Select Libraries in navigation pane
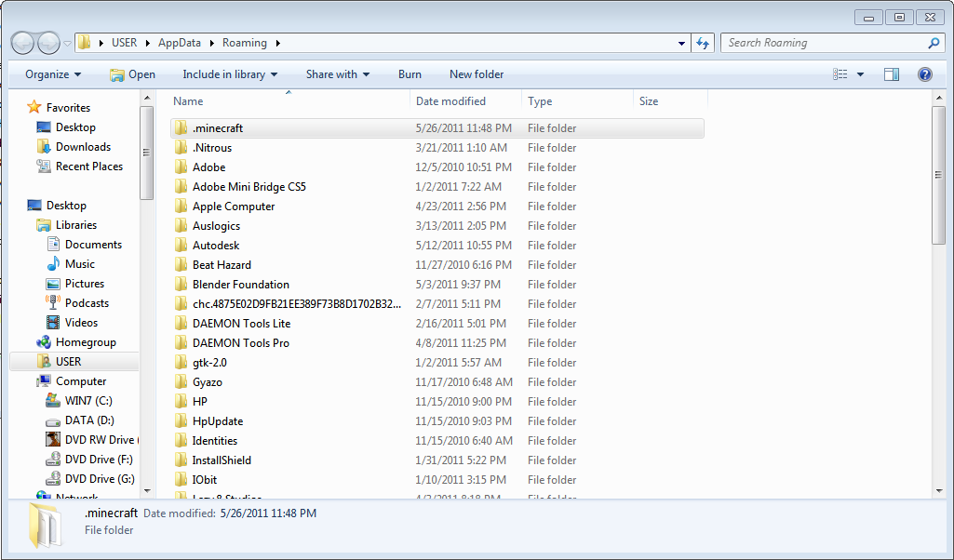 click(66, 225)
